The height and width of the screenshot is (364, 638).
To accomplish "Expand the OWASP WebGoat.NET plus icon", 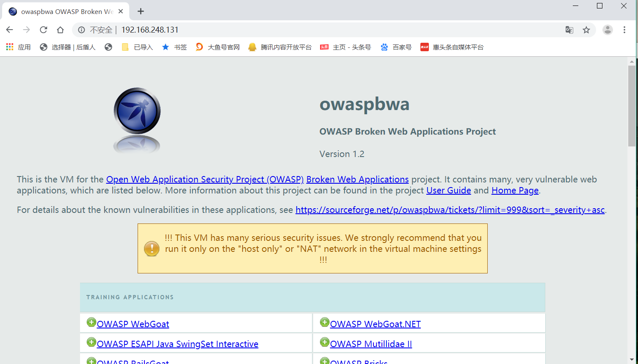I will click(x=325, y=323).
